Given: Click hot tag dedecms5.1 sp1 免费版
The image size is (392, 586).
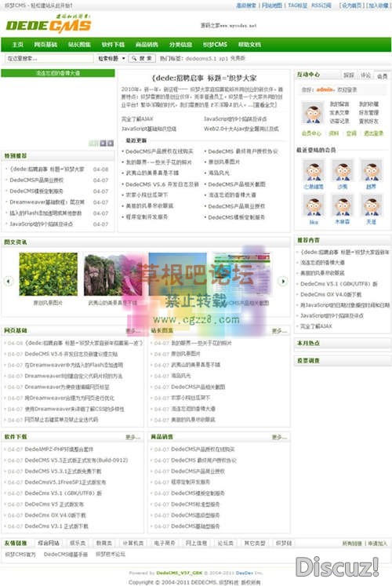Looking at the screenshot, I should point(216,58).
